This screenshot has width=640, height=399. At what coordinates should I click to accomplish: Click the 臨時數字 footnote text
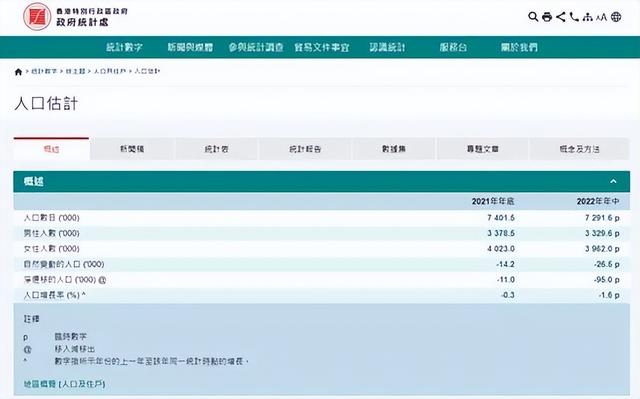[71, 337]
